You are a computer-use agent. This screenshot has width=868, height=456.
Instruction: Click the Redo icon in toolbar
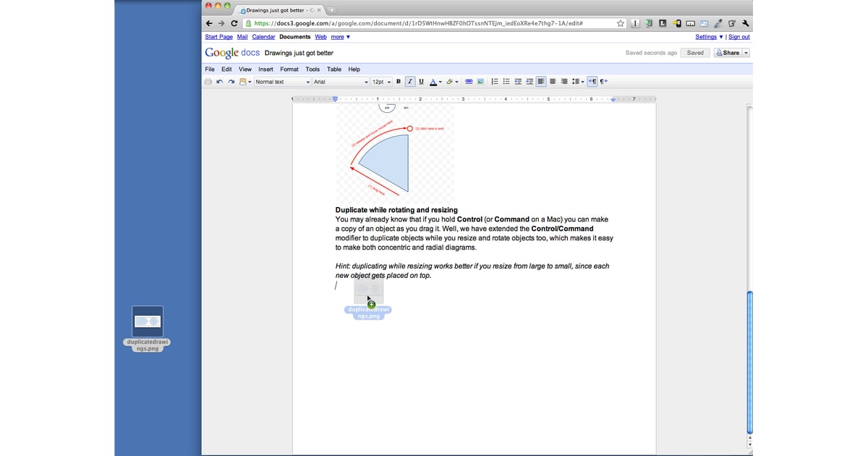pyautogui.click(x=231, y=82)
